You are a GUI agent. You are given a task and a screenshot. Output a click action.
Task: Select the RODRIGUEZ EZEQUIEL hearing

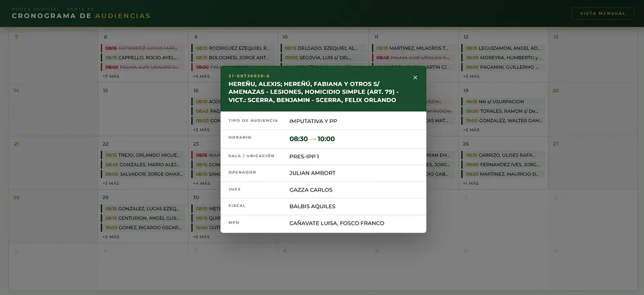click(x=232, y=48)
